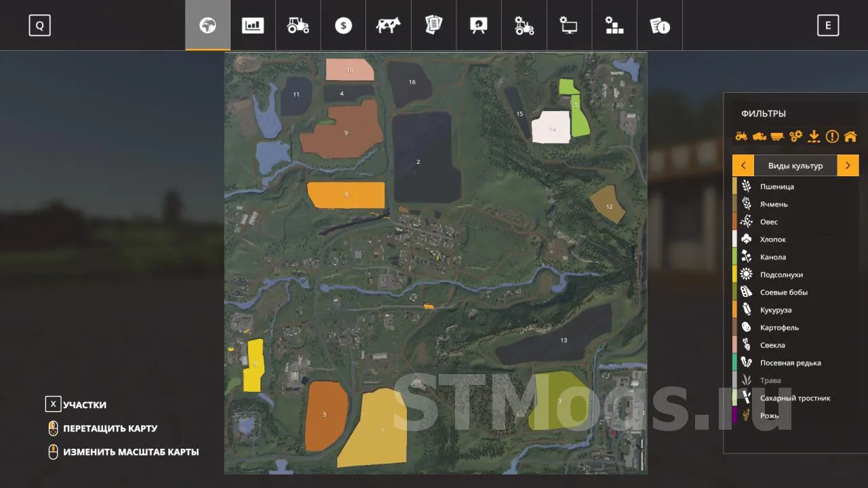Image resolution: width=868 pixels, height=488 pixels.
Task: Open the animals tab with cow icon
Action: pyautogui.click(x=389, y=26)
